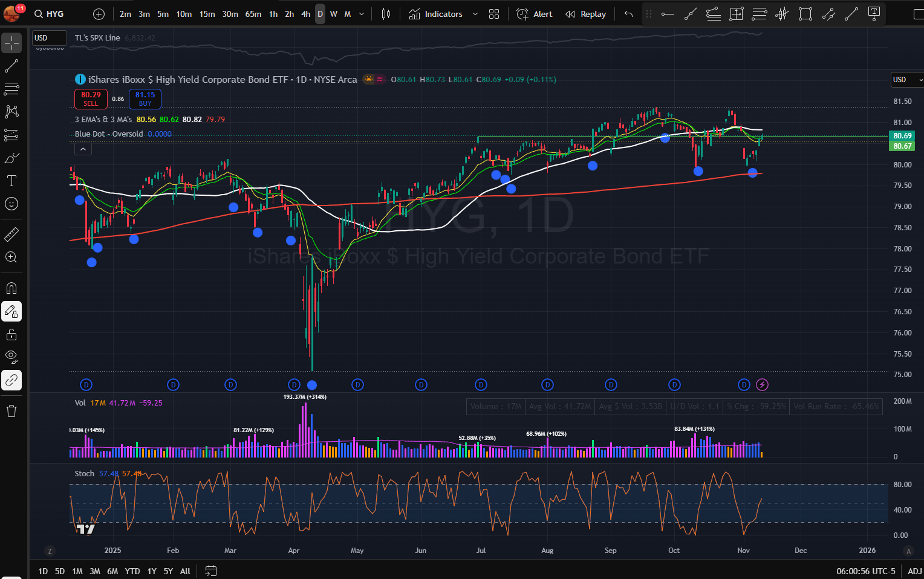Open the go-to-date calendar icon
Viewport: 924px width, 579px height.
[210, 571]
